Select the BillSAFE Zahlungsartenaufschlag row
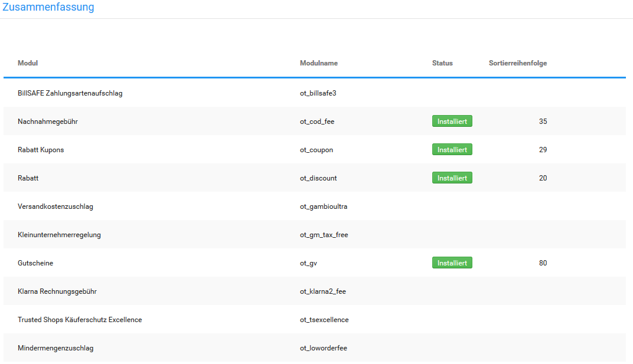Viewport: 633px width, 364px height. click(70, 93)
